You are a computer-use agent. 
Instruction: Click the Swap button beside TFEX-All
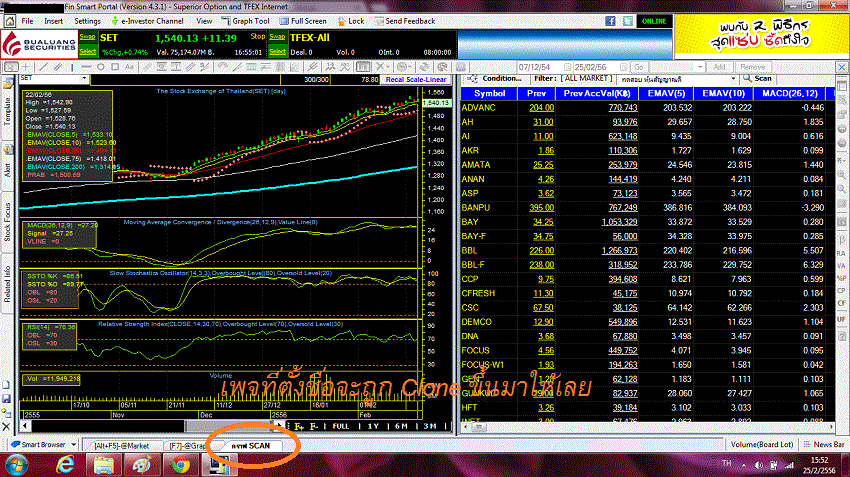tap(278, 37)
